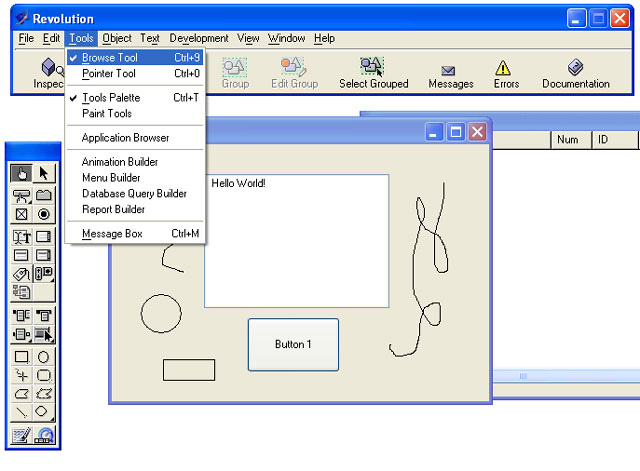
Task: Click the Edit Group toolbar item
Action: point(294,73)
